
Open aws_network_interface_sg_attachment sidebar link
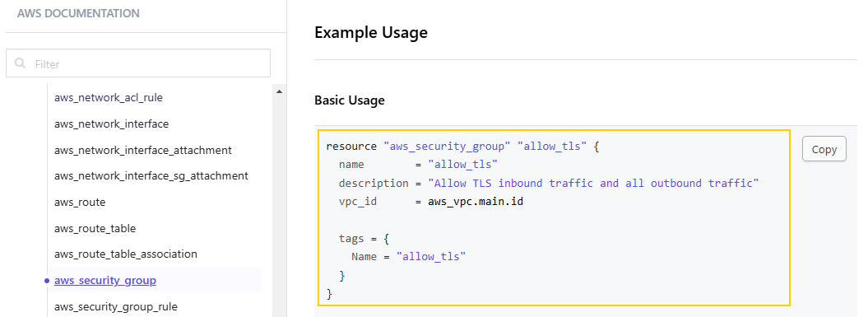(151, 175)
